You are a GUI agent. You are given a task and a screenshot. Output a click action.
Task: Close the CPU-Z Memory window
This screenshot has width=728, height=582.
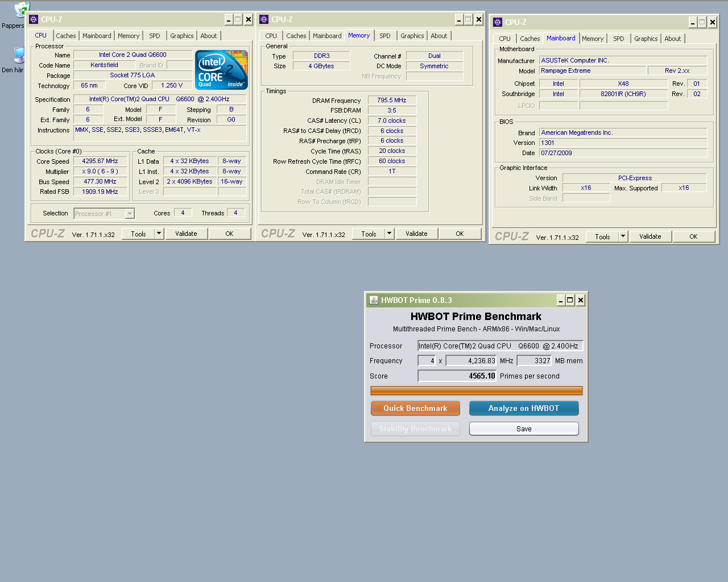pyautogui.click(x=478, y=19)
